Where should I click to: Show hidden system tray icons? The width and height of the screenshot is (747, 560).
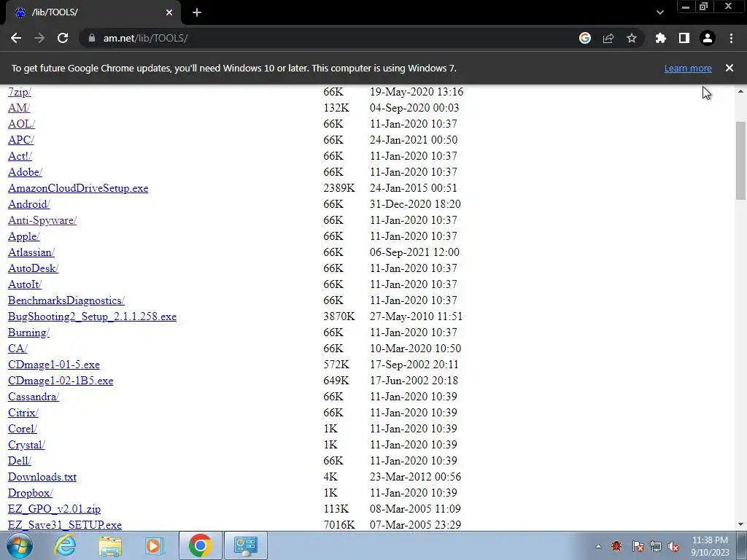point(598,547)
